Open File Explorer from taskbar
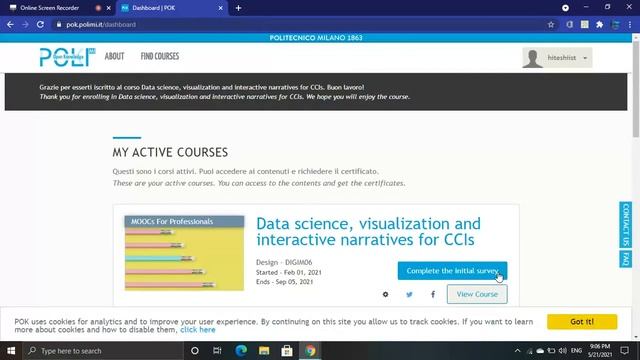Image resolution: width=640 pixels, height=360 pixels. pyautogui.click(x=264, y=351)
